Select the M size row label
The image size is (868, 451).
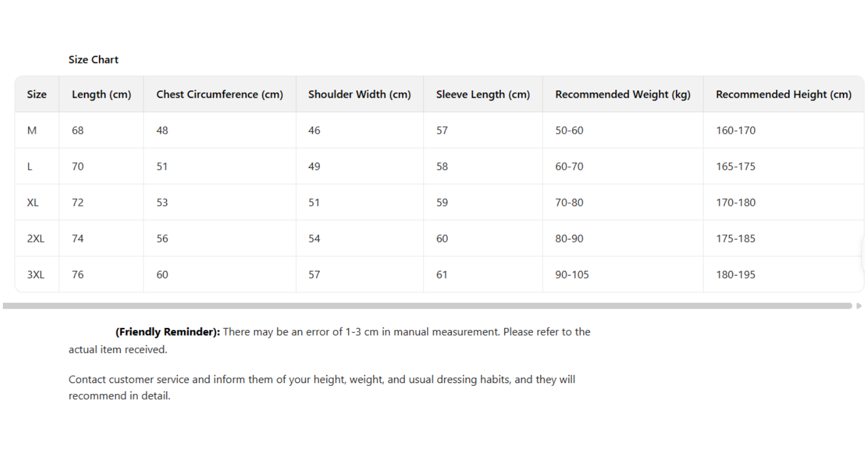point(32,130)
